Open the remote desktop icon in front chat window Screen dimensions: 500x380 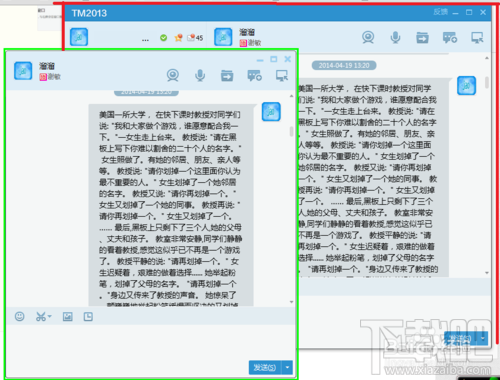[x=282, y=75]
